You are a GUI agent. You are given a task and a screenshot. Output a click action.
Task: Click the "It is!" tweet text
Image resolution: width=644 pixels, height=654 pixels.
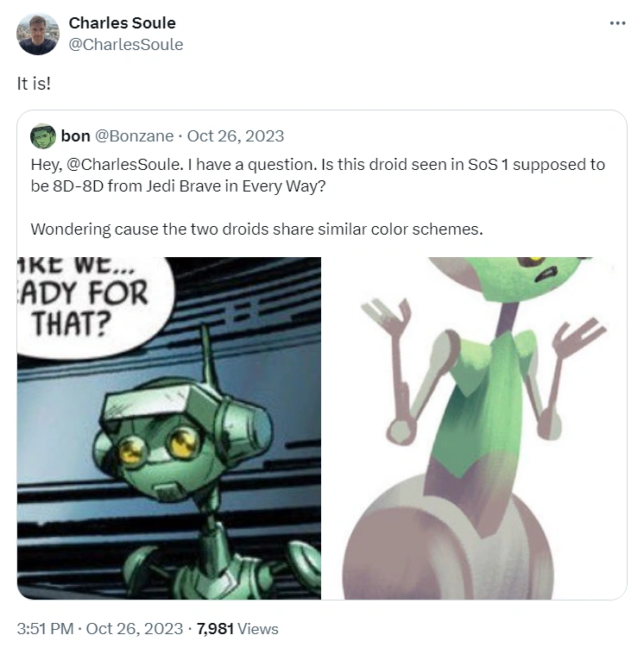34,84
